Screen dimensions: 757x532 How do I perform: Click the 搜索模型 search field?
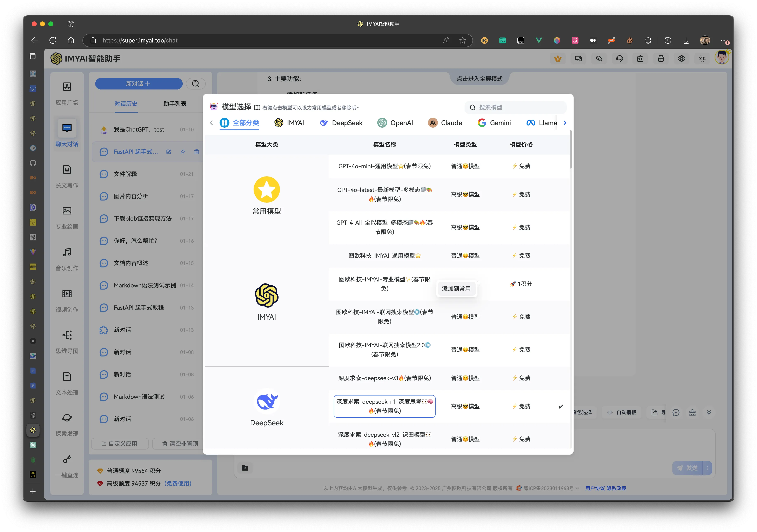pyautogui.click(x=515, y=107)
